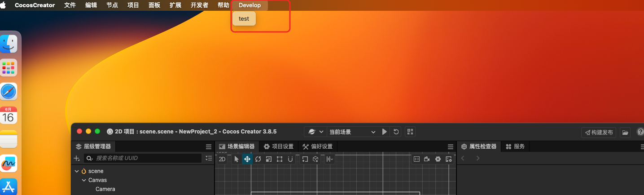The image size is (644, 195).
Task: Open the 层级管理器 panel menu
Action: [208, 146]
